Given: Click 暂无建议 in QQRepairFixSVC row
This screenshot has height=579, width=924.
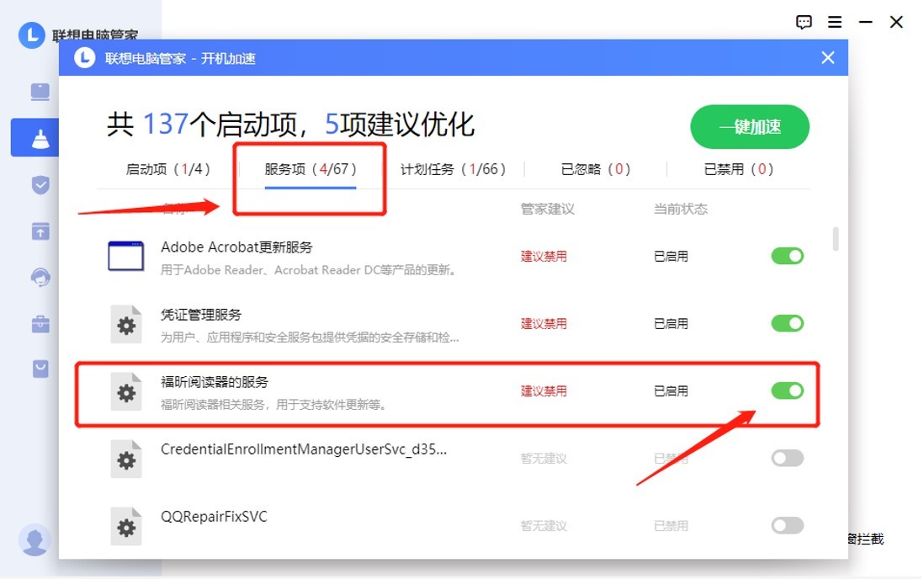Looking at the screenshot, I should tap(544, 526).
